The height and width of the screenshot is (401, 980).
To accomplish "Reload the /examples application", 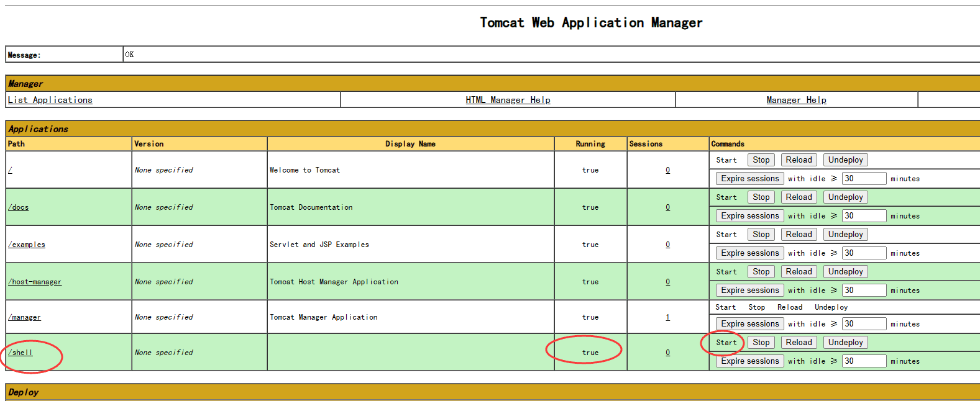I will pyautogui.click(x=799, y=235).
